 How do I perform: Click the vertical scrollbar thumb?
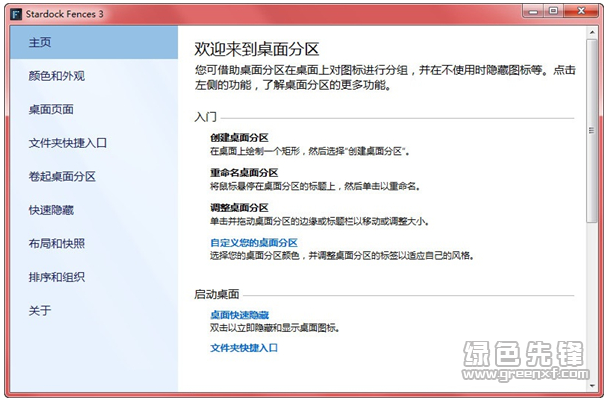[592, 131]
